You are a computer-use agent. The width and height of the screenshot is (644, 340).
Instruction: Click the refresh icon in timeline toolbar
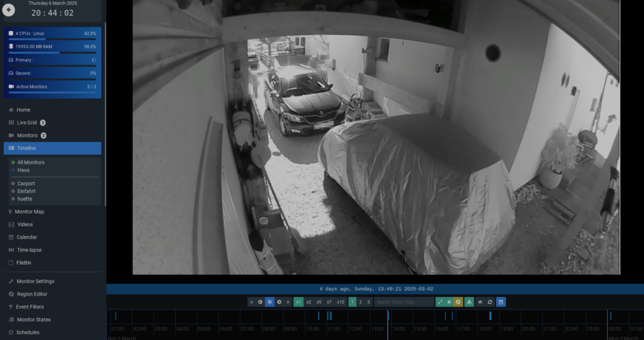(490, 302)
